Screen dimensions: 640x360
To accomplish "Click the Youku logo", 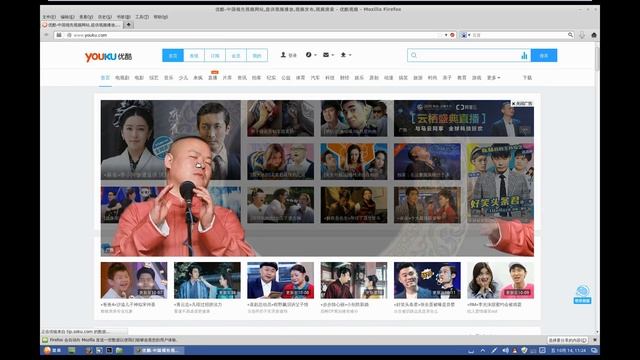I will click(108, 56).
